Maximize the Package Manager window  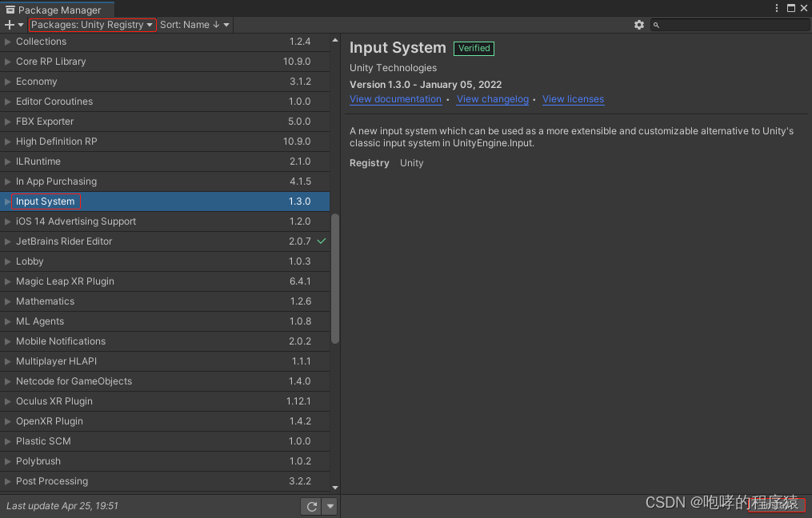791,8
